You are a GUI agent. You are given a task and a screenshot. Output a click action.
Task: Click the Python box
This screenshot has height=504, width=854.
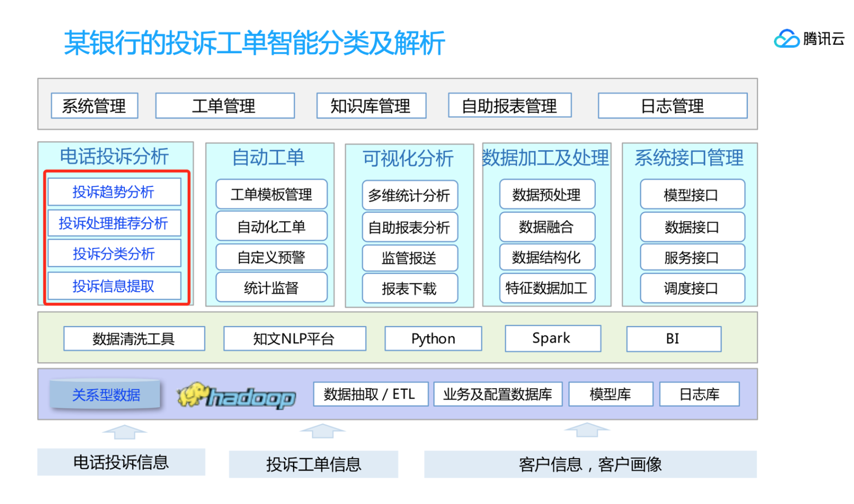pyautogui.click(x=433, y=338)
